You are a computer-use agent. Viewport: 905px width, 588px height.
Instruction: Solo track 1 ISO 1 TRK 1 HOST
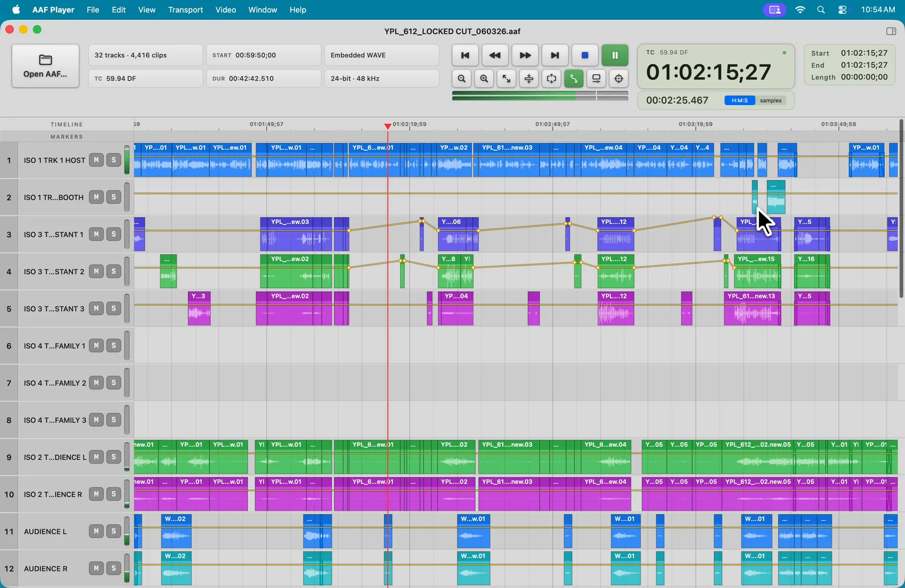tap(114, 160)
